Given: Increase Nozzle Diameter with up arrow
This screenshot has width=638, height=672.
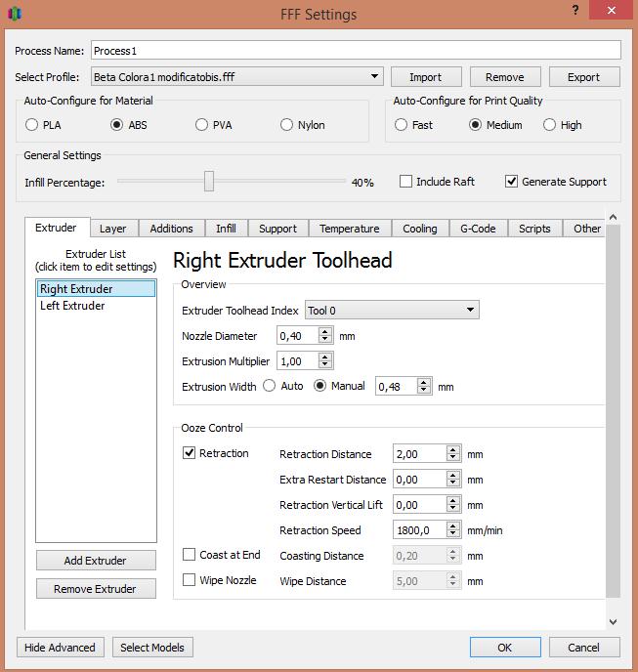Looking at the screenshot, I should coord(326,331).
